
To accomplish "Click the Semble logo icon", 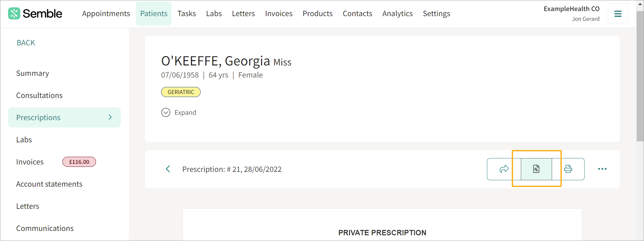I will click(14, 13).
